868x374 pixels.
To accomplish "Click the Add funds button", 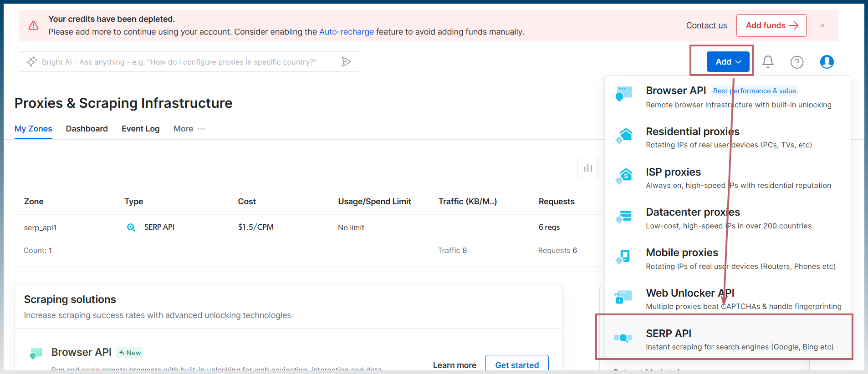I will click(x=771, y=25).
